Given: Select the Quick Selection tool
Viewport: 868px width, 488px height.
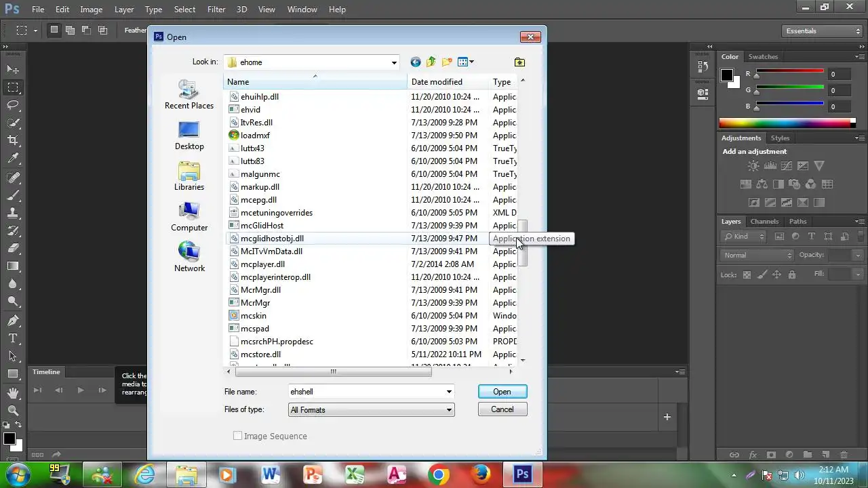Looking at the screenshot, I should [x=13, y=122].
